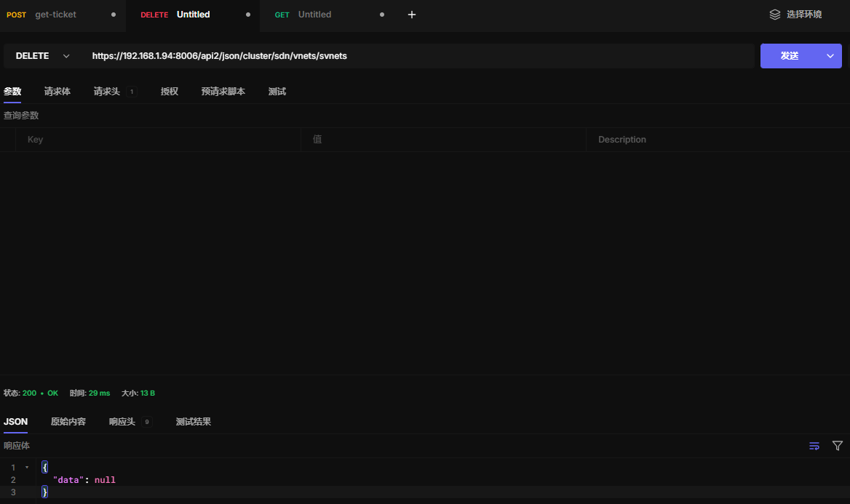
Task: Open the 请求头 headers tab
Action: (107, 92)
